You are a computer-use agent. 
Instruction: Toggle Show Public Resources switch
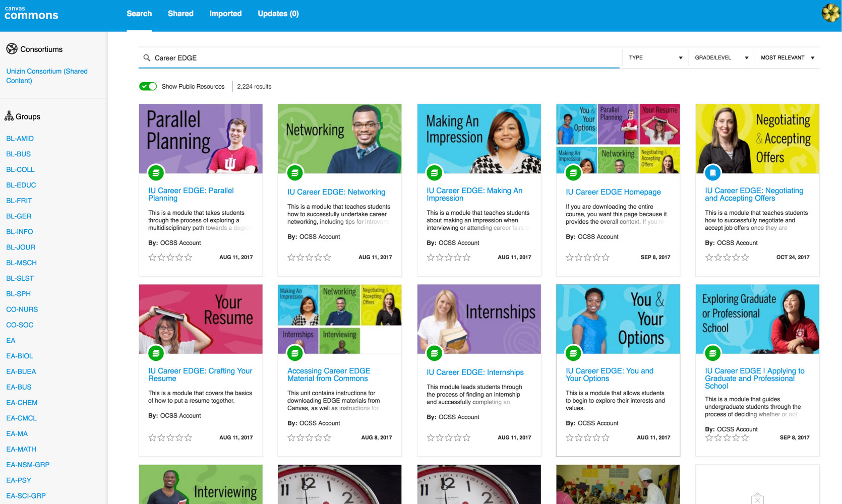tap(148, 86)
